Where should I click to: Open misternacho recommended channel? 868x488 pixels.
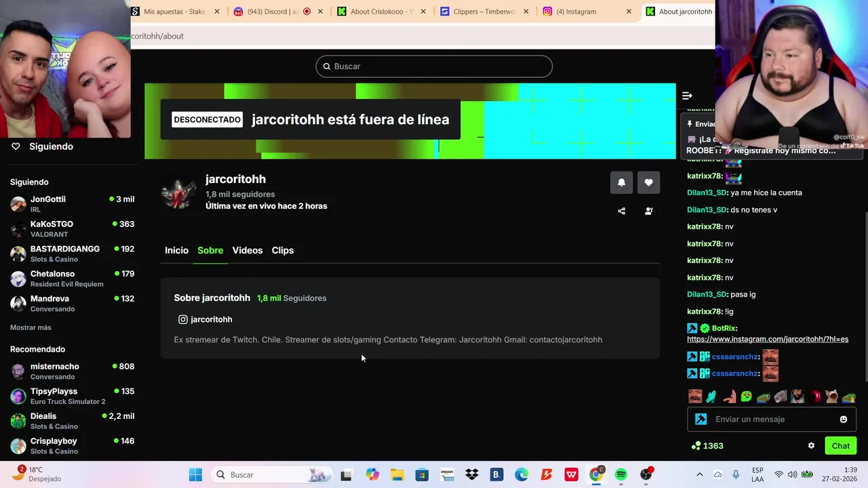[x=72, y=371]
